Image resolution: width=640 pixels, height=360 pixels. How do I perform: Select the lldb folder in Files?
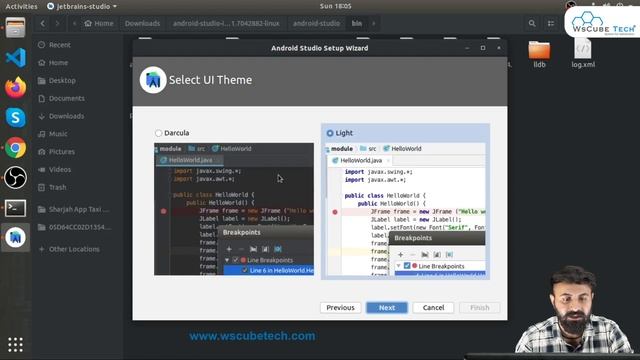coord(539,54)
